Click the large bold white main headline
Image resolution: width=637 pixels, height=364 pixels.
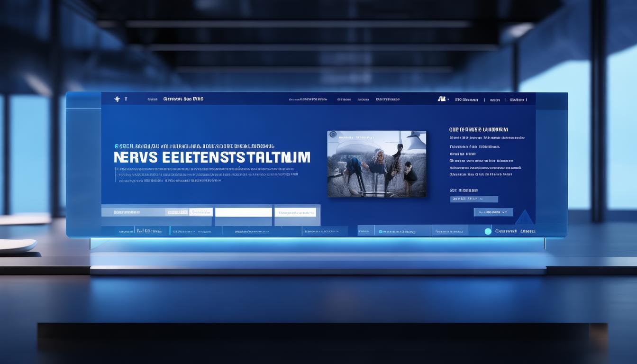coord(212,157)
